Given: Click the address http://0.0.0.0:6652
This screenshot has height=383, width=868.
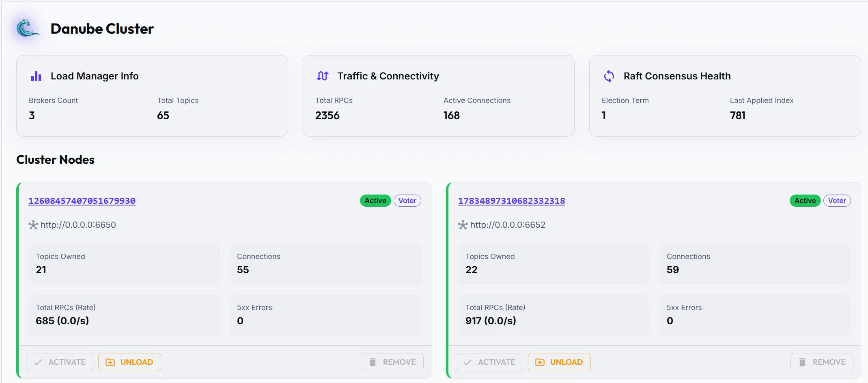Looking at the screenshot, I should click(508, 225).
